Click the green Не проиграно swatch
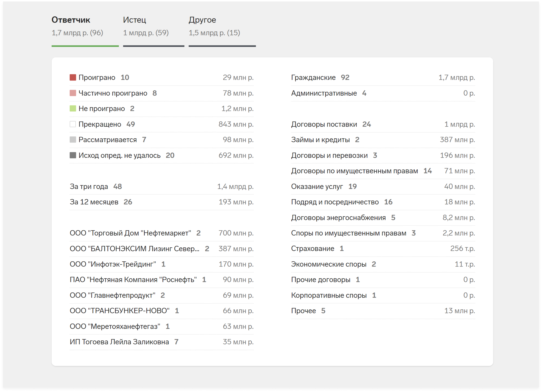 click(73, 108)
